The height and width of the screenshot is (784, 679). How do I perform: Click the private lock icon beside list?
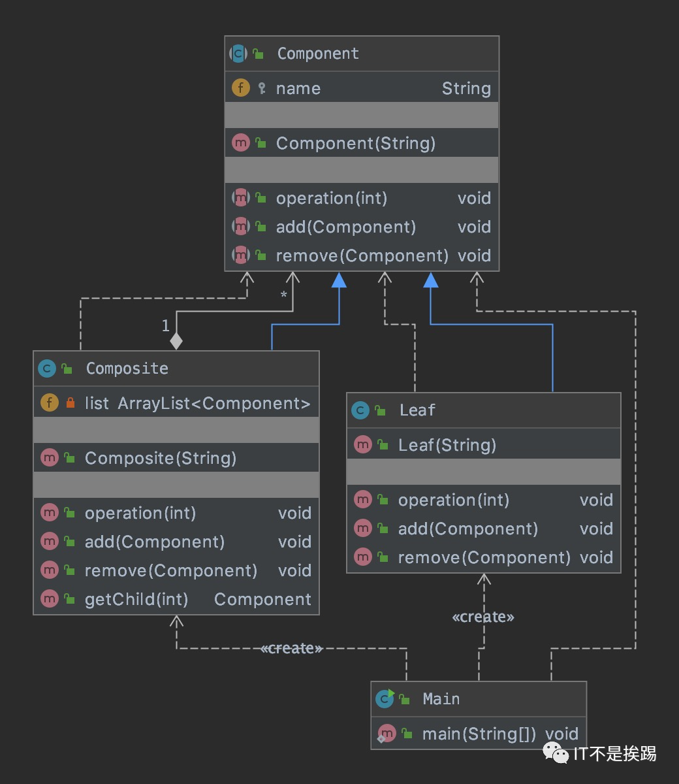click(x=70, y=403)
